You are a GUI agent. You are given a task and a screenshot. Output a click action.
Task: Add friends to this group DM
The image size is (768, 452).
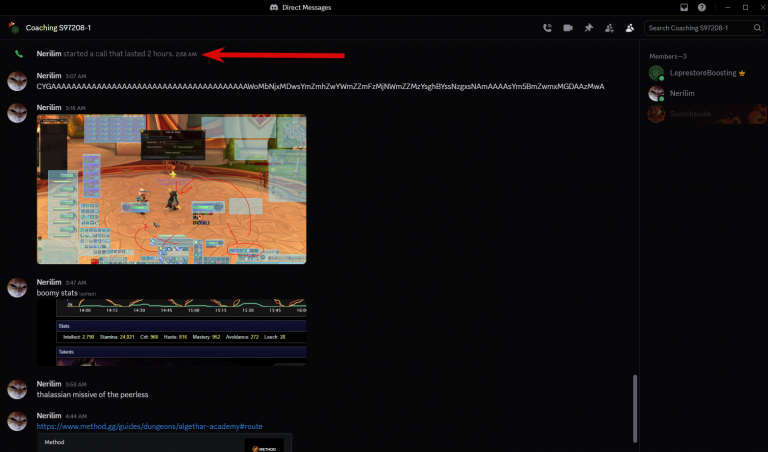point(609,28)
